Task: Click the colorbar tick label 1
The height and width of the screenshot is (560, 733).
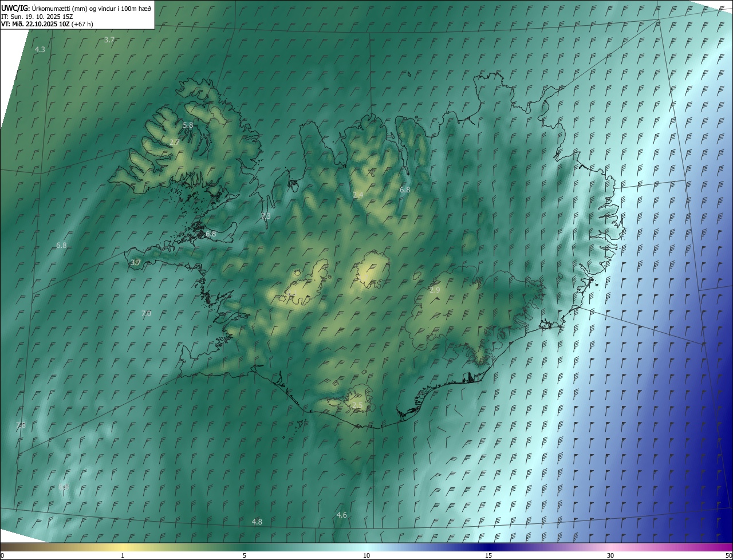Action: pyautogui.click(x=123, y=555)
